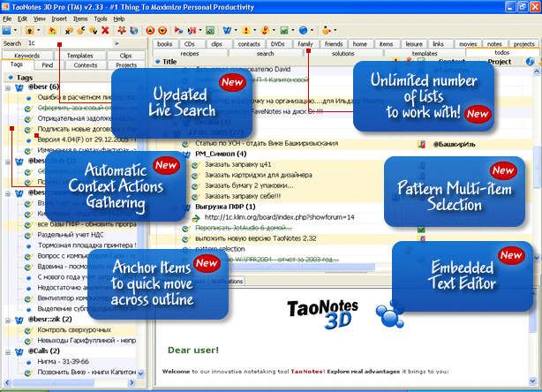Switch to the recipes list tab

click(x=190, y=54)
